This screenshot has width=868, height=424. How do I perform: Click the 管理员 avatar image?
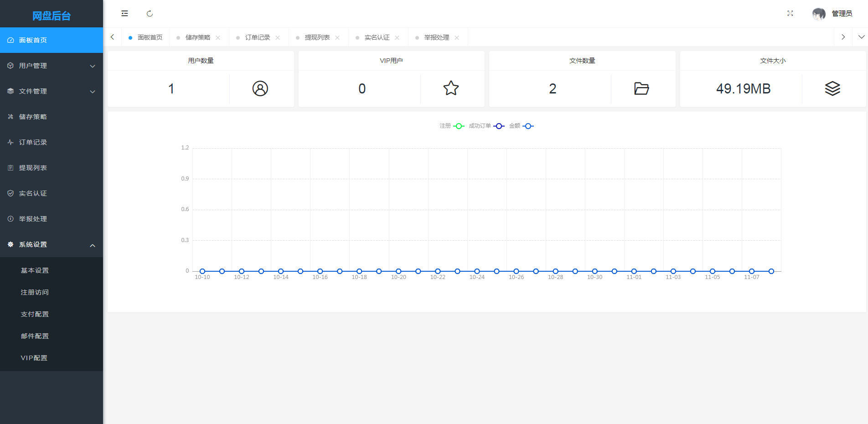[x=819, y=14]
